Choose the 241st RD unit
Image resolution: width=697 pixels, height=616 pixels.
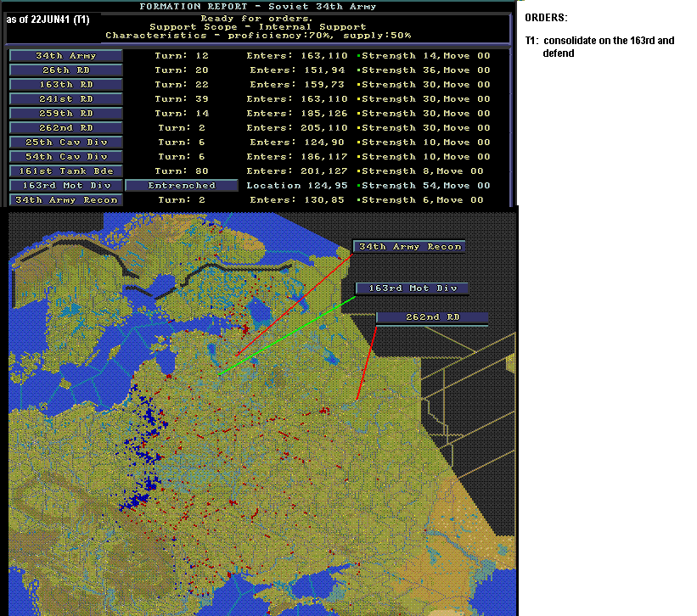(x=65, y=99)
